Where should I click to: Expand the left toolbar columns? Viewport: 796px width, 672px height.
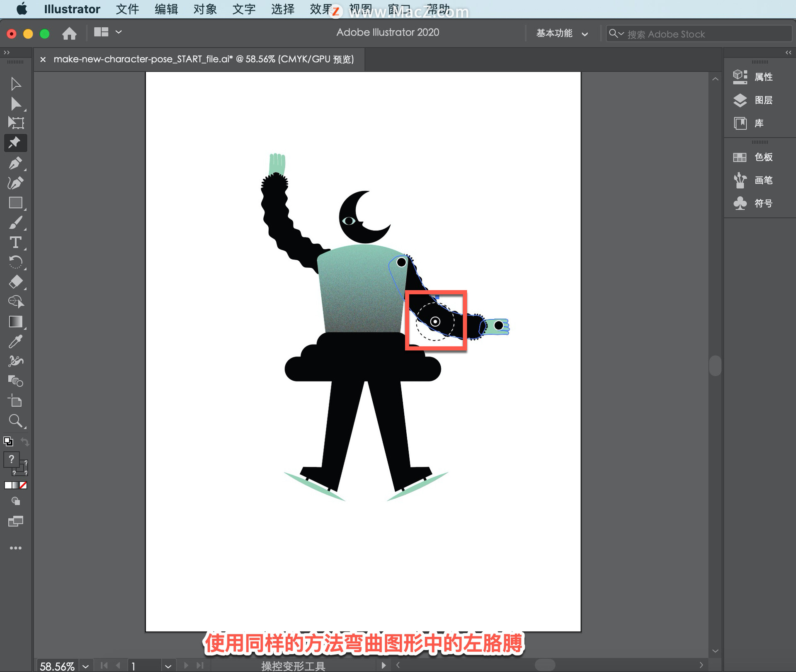pos(7,53)
